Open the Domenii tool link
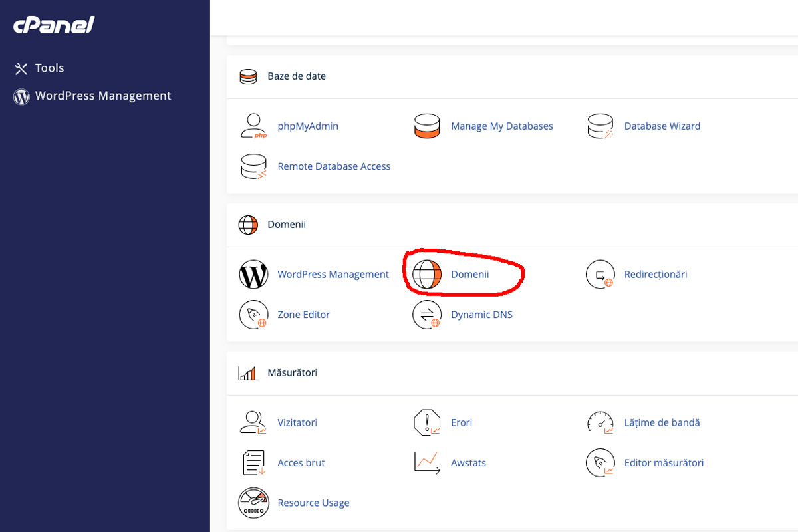Viewport: 798px width, 532px height. point(469,274)
